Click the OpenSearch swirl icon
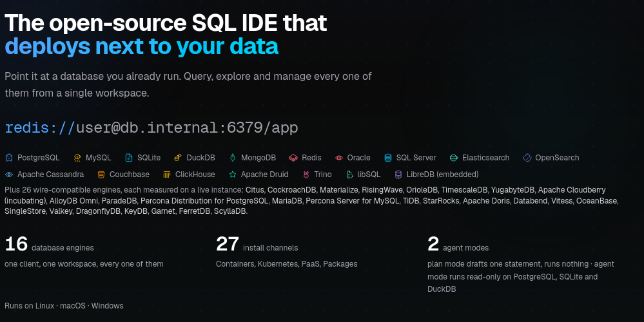Screen dimensions: 644x322 click(527, 158)
